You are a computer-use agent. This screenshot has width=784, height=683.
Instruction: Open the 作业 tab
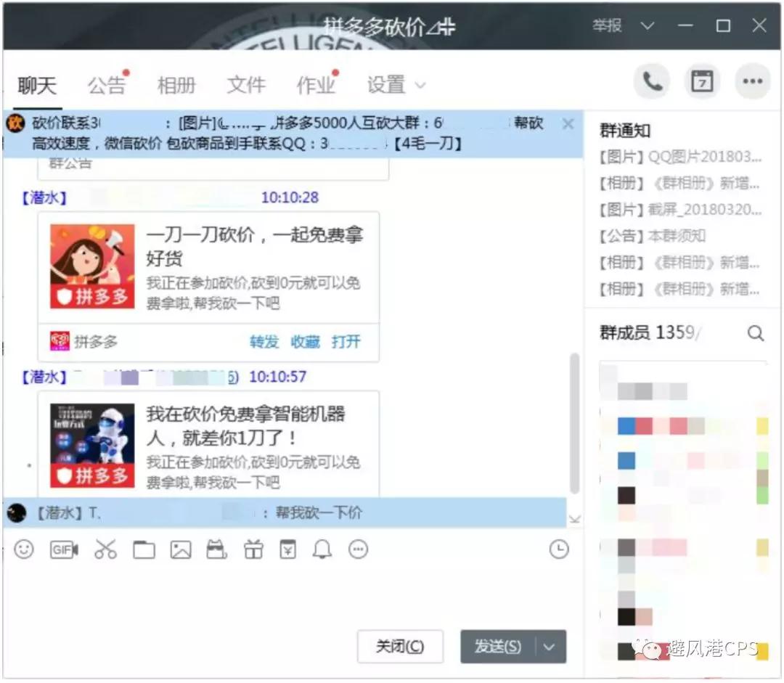pyautogui.click(x=317, y=85)
